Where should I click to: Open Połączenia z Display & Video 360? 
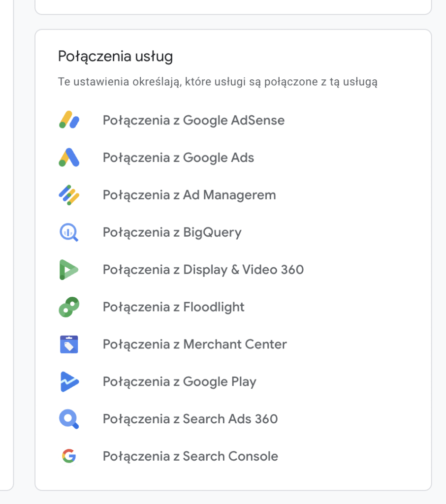(203, 270)
